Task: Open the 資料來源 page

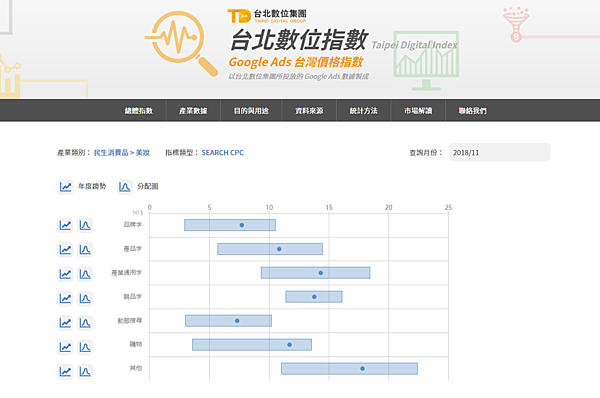Action: coord(309,111)
